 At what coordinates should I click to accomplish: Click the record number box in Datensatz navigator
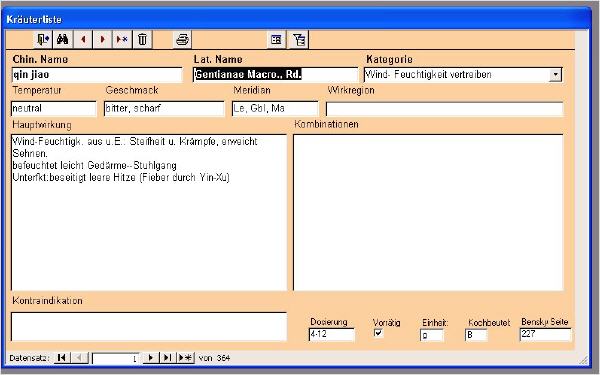(x=116, y=359)
